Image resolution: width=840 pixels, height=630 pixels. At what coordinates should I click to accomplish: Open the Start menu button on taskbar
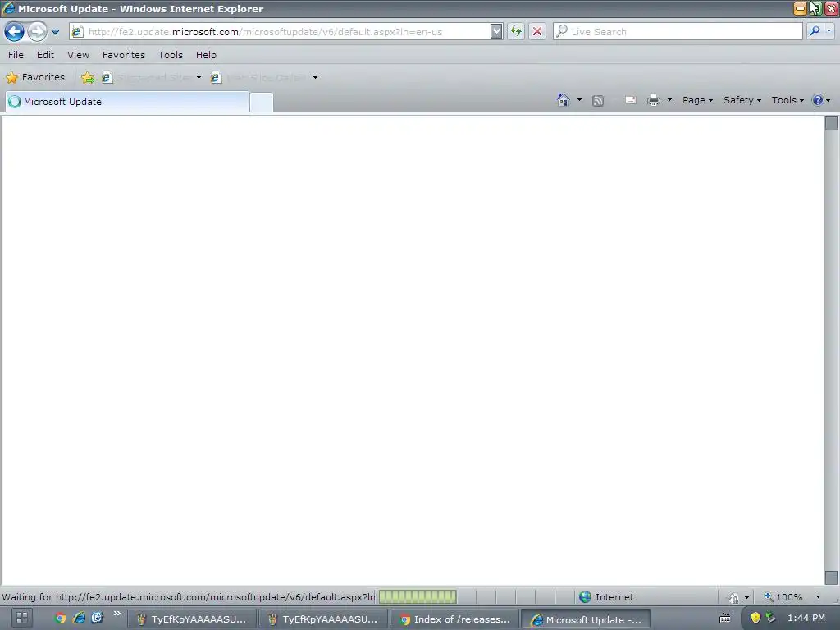click(x=22, y=618)
